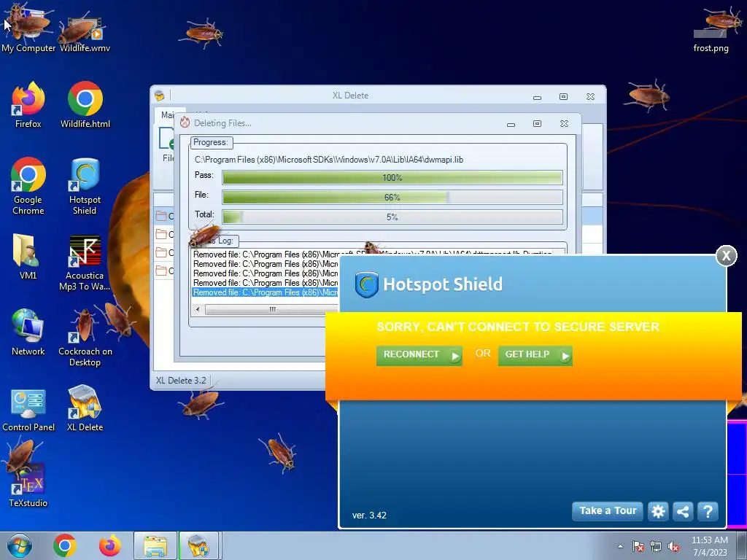Click the taskbar clock showing 11:53 AM
The height and width of the screenshot is (560, 747).
click(710, 545)
